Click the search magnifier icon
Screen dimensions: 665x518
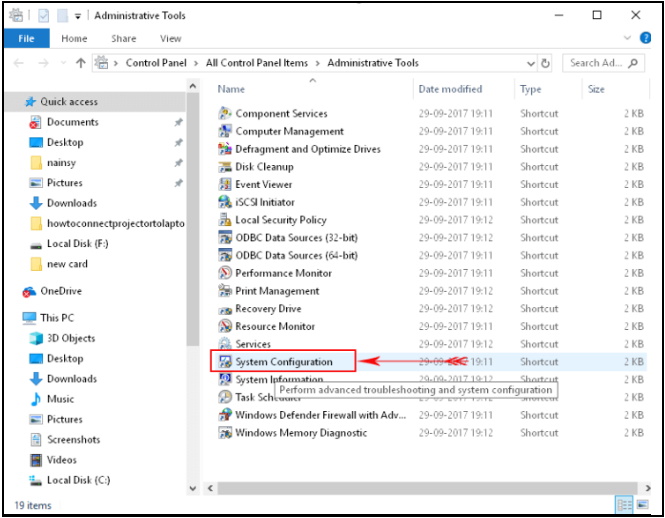point(633,63)
